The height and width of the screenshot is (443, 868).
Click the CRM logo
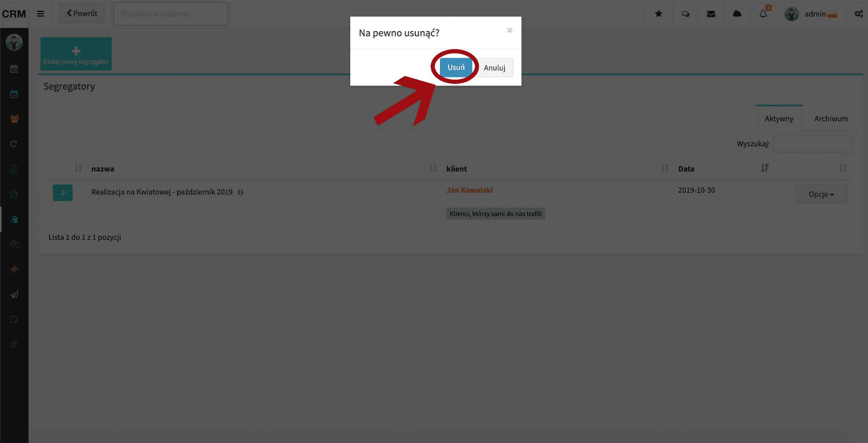(x=14, y=14)
